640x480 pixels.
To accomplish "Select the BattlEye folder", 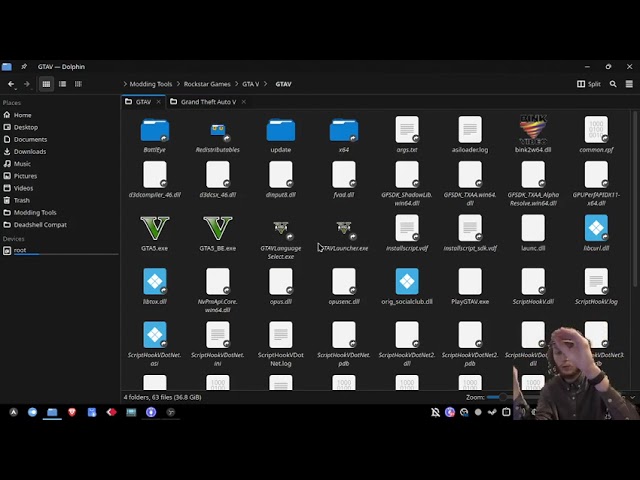I will [x=155, y=135].
